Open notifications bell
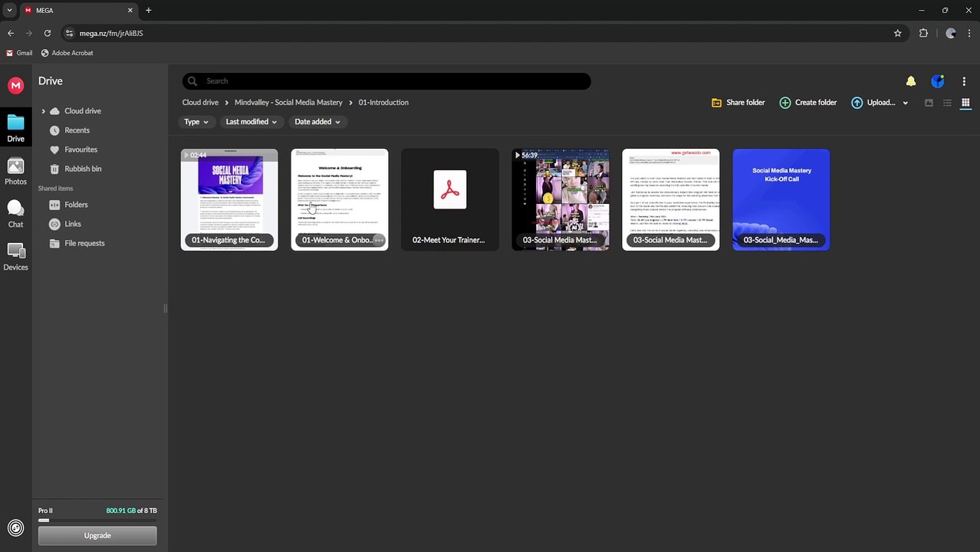 click(910, 81)
